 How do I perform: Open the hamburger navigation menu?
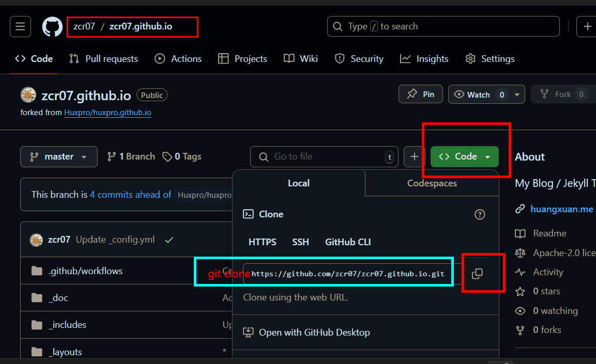pos(20,26)
